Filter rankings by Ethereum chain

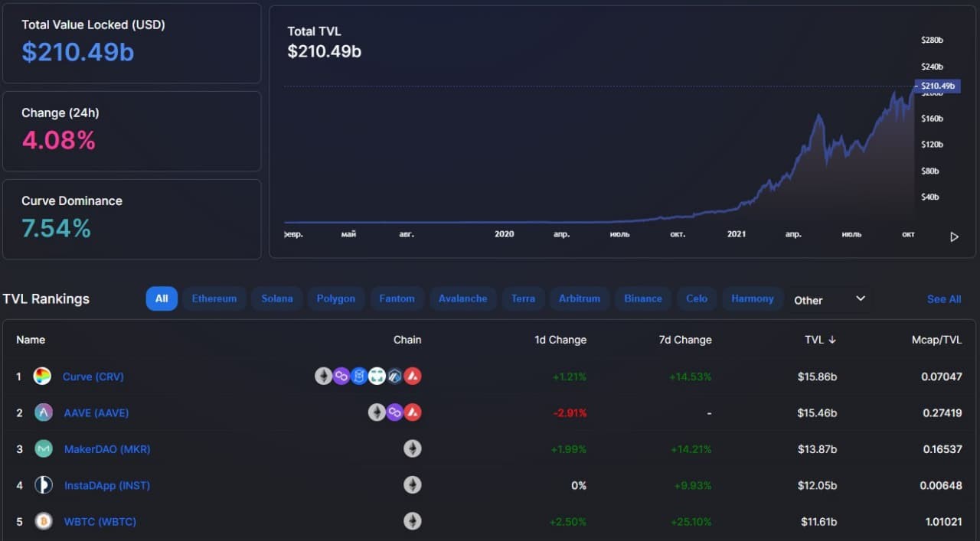click(214, 298)
